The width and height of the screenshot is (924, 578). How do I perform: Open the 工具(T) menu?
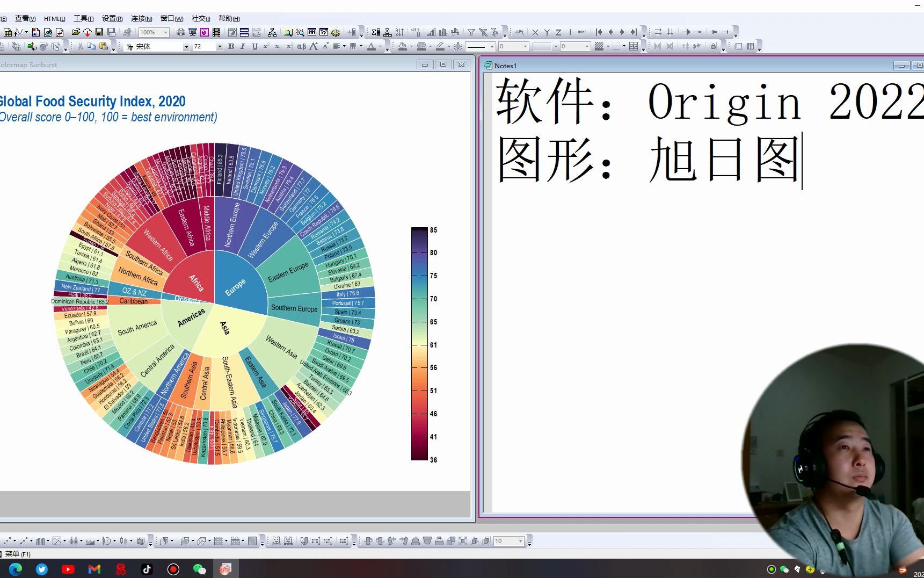point(83,19)
